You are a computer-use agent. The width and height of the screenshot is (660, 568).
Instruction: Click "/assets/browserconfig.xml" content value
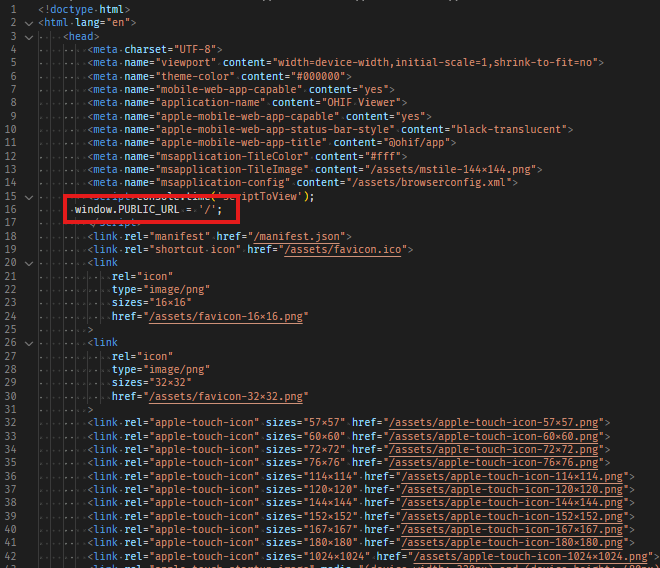[x=429, y=182]
